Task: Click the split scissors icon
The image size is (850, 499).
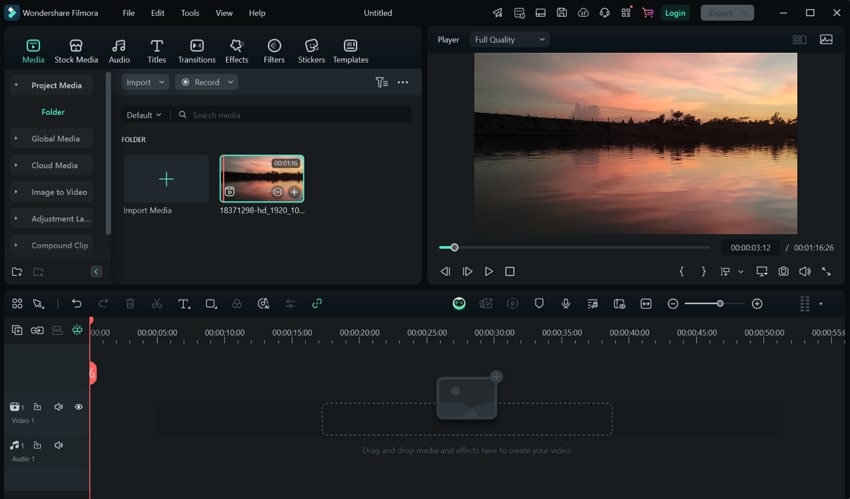Action: (x=157, y=304)
